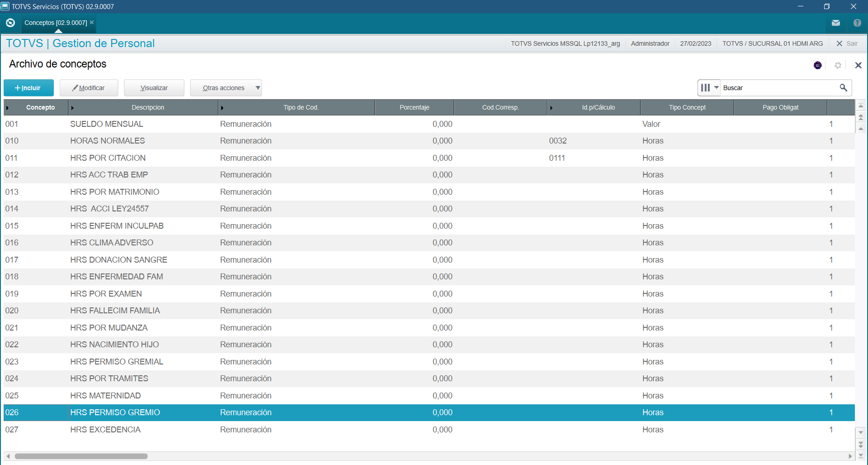Image resolution: width=868 pixels, height=465 pixels.
Task: Click the horizontal scrollbar right arrow
Action: (850, 456)
